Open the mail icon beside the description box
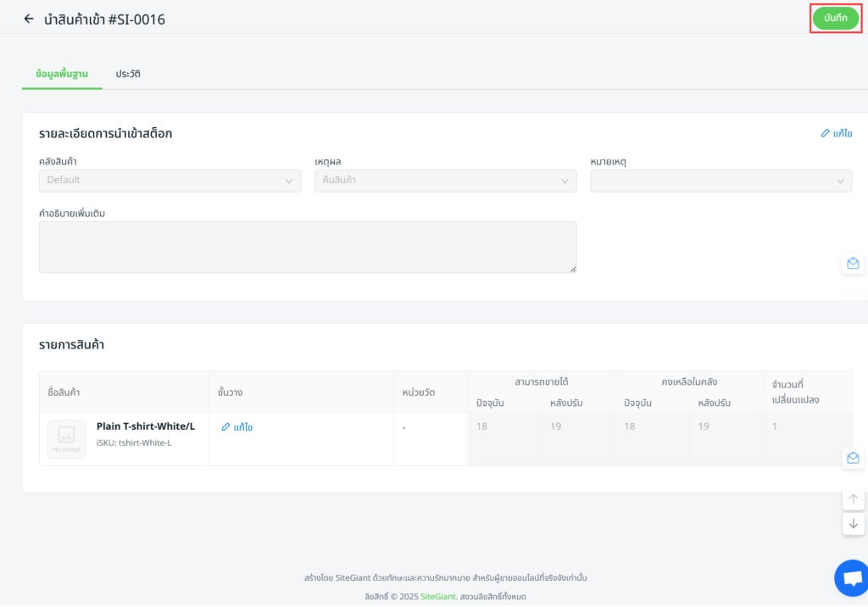Image resolution: width=868 pixels, height=607 pixels. (853, 264)
